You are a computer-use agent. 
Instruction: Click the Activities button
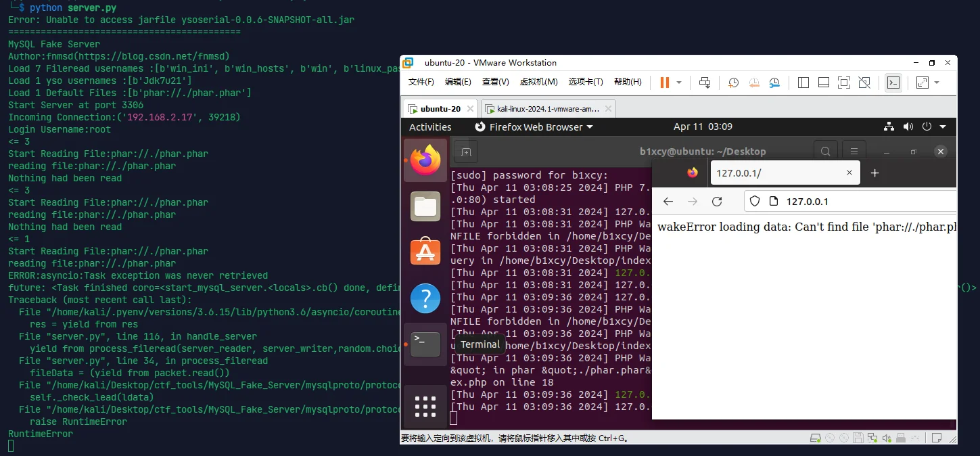tap(430, 127)
